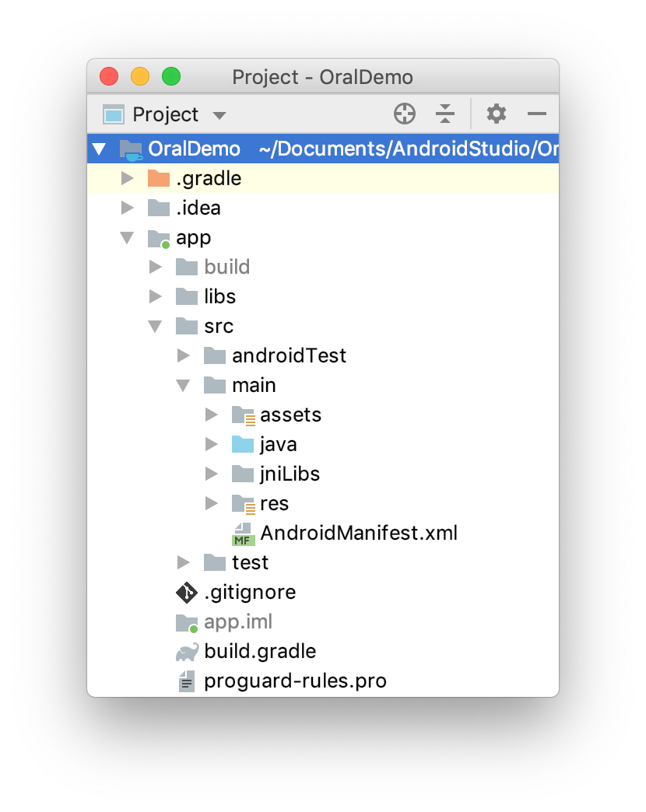The height and width of the screenshot is (812, 646).
Task: Collapse the OralDemo root node
Action: coord(99,149)
